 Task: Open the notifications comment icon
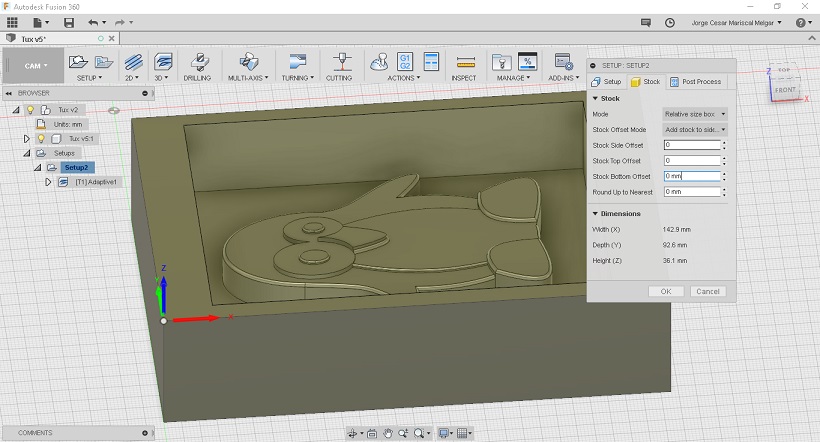(x=646, y=22)
